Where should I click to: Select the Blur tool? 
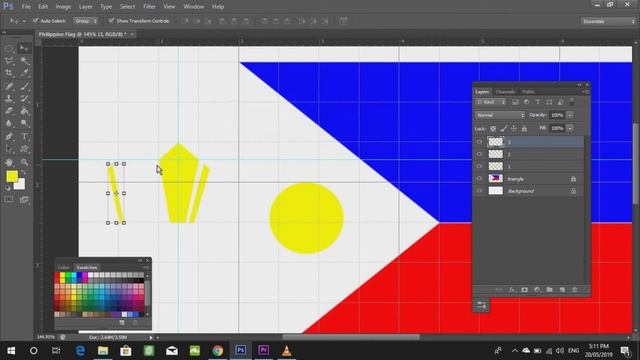click(x=9, y=123)
